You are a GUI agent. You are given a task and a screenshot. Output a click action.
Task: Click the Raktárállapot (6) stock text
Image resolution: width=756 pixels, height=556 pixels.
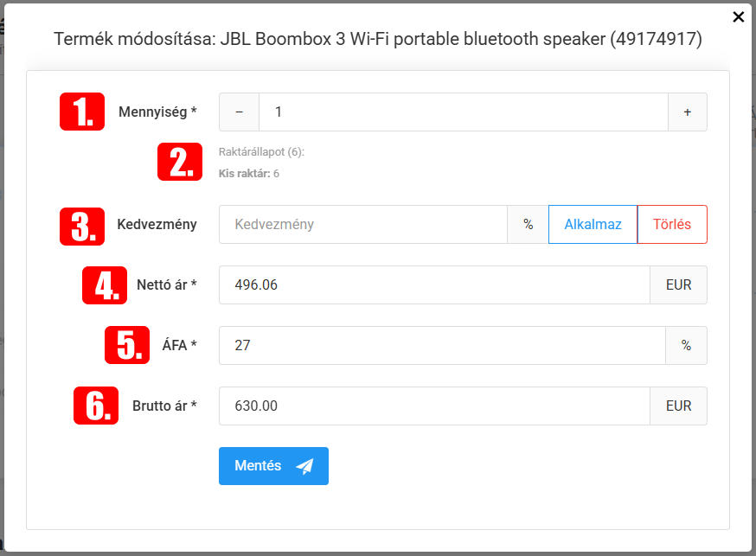click(x=261, y=152)
